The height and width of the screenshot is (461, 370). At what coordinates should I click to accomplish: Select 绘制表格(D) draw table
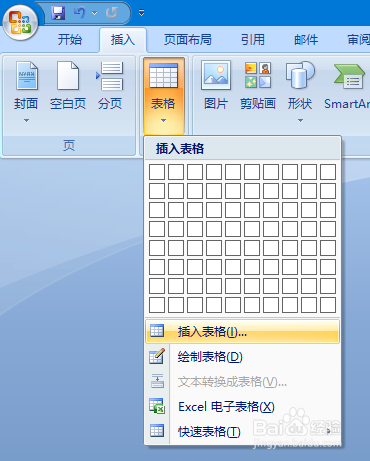(242, 357)
